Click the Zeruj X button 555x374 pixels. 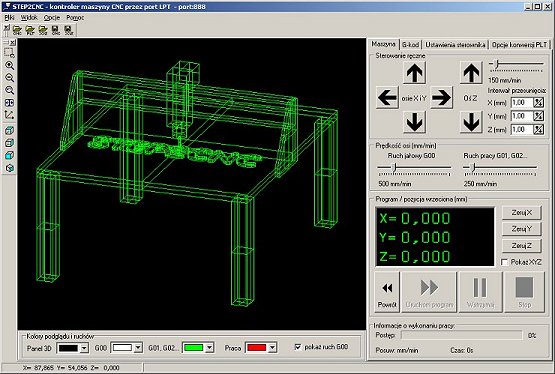point(522,213)
